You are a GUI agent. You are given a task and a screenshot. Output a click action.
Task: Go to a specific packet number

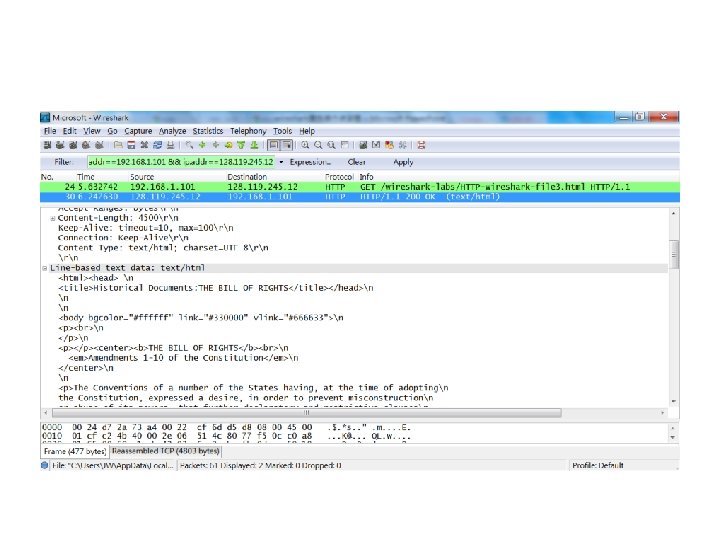pyautogui.click(x=228, y=146)
